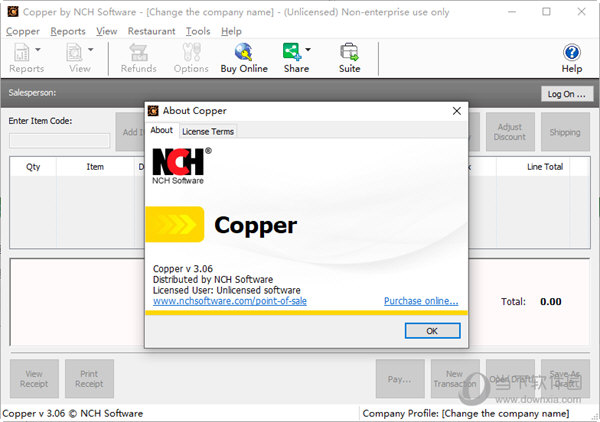Click the Adjust Discount button
The width and height of the screenshot is (600, 422).
coord(510,132)
